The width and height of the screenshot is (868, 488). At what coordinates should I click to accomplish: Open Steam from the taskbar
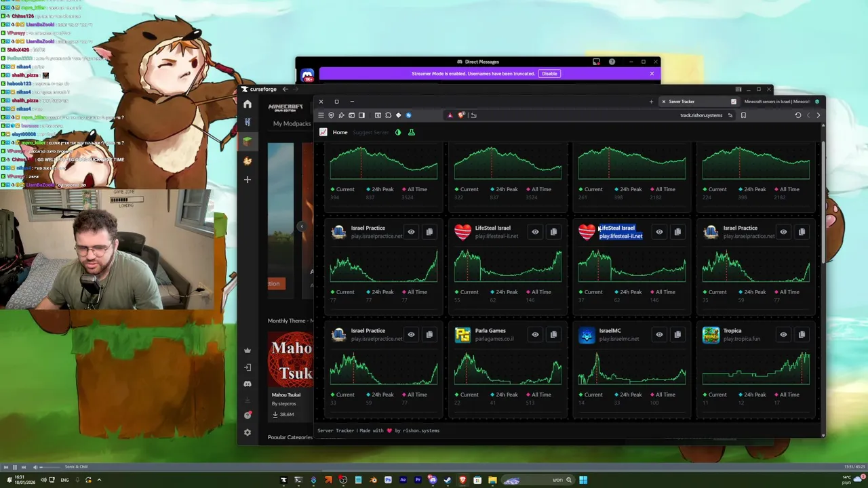[x=448, y=480]
